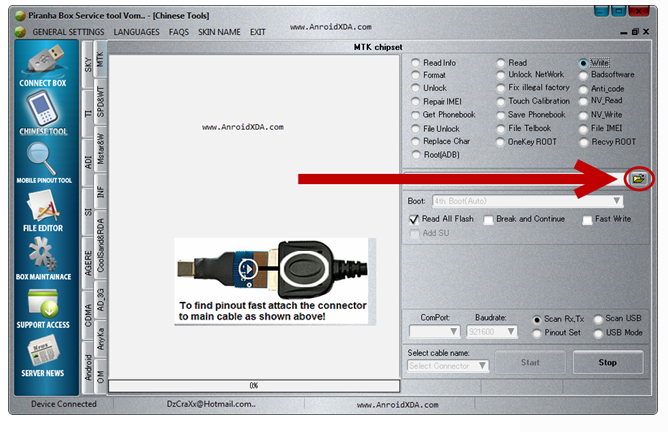The height and width of the screenshot is (432, 668).
Task: Click the Device Connected status text
Action: [64, 404]
